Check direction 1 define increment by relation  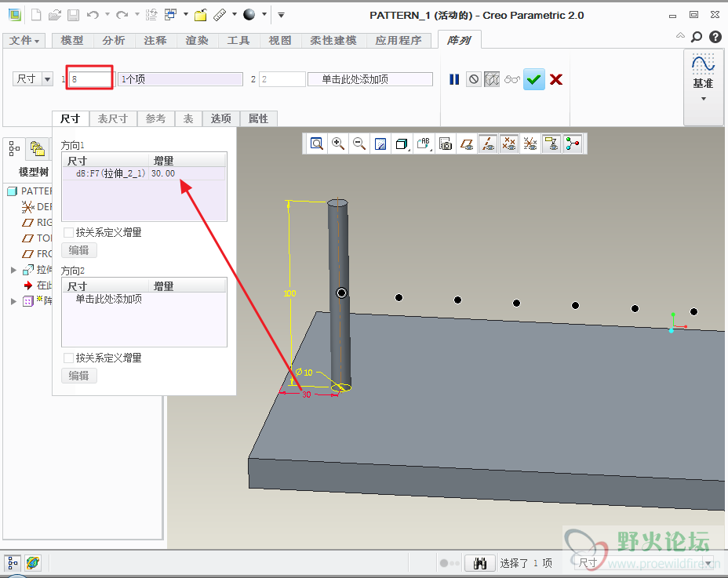pos(68,232)
